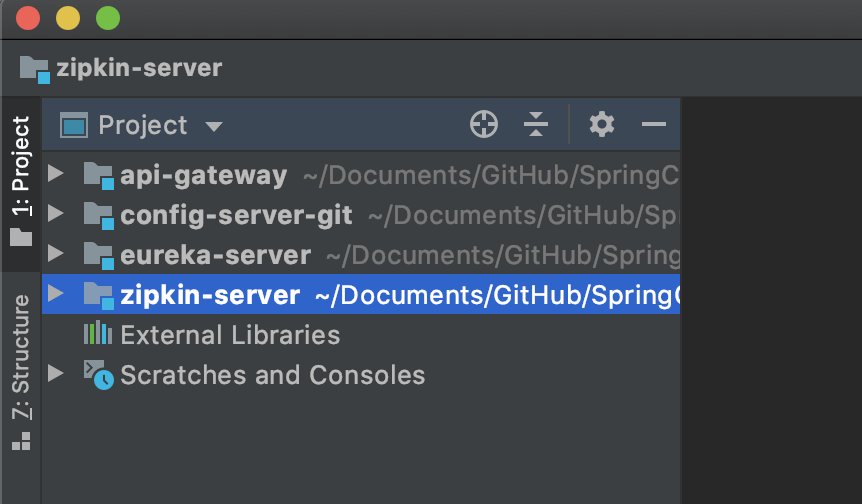Click the External Libraries bars icon
Viewport: 862px width, 504px height.
98,334
